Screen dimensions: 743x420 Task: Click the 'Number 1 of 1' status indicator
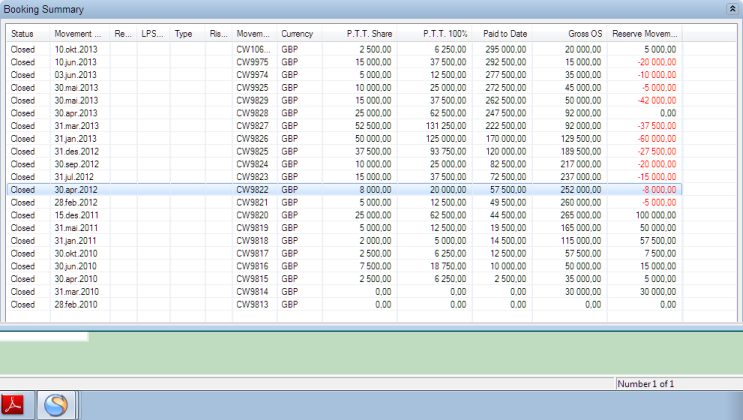pyautogui.click(x=646, y=384)
